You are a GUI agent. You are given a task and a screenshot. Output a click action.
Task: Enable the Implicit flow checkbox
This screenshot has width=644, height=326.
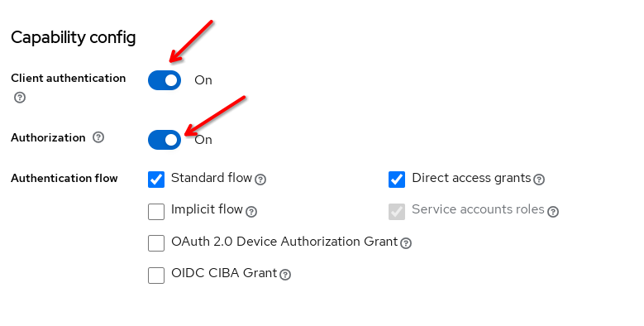point(156,212)
